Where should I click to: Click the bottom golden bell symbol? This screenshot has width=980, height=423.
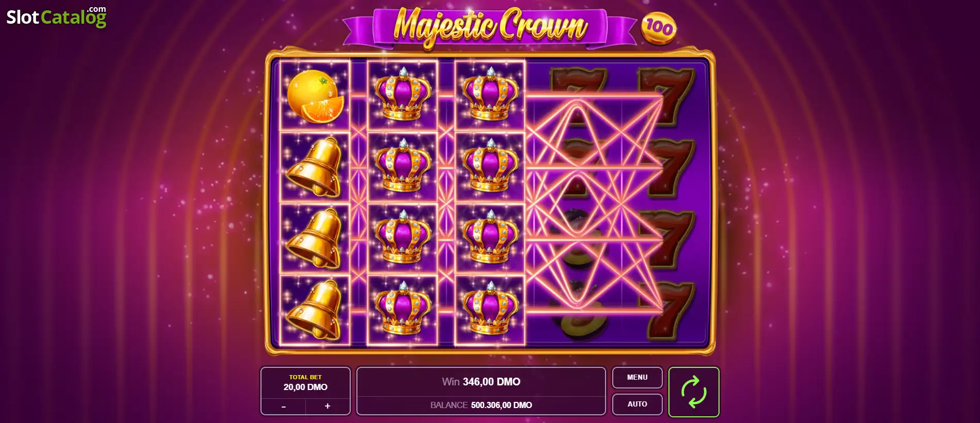click(x=315, y=311)
